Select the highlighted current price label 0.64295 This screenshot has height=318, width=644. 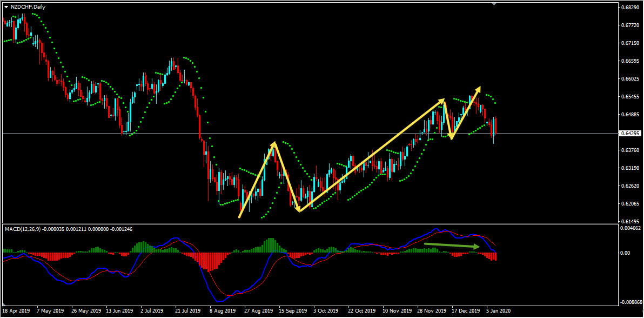coord(629,133)
